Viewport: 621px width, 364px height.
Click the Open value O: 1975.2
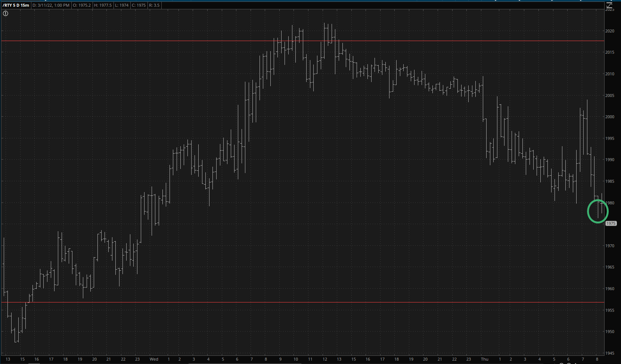(82, 5)
